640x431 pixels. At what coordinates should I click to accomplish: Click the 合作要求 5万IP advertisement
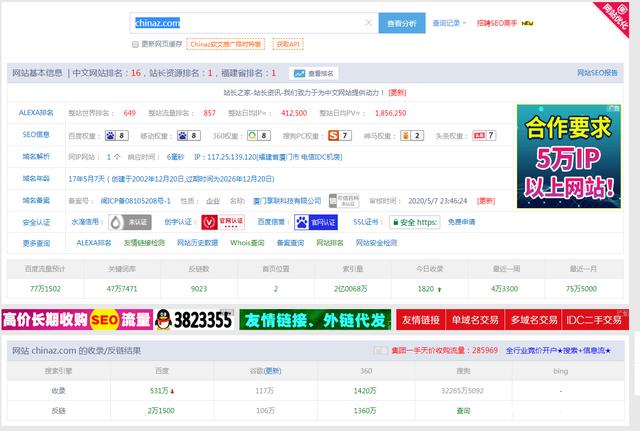(569, 156)
